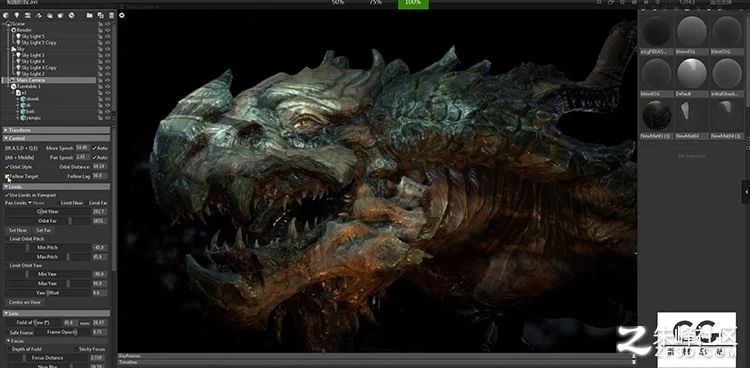Image resolution: width=750 pixels, height=368 pixels.
Task: Uncheck Use Limits in Viewport
Action: point(7,195)
